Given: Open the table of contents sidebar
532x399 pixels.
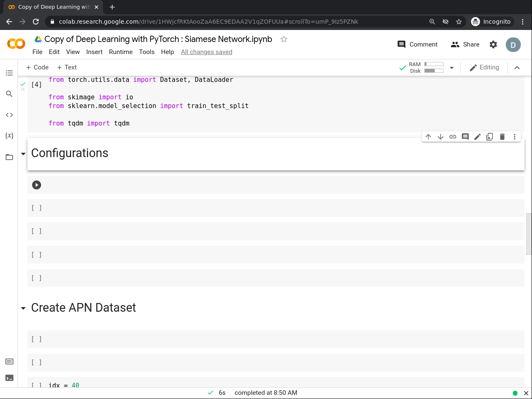Looking at the screenshot, I should pyautogui.click(x=9, y=73).
